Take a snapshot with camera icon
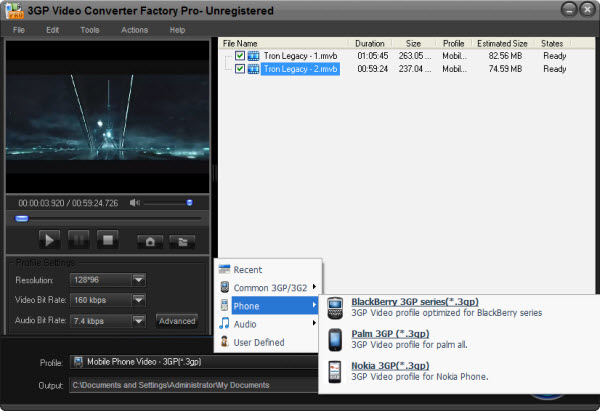Screen dimensions: 600x411 (150, 241)
